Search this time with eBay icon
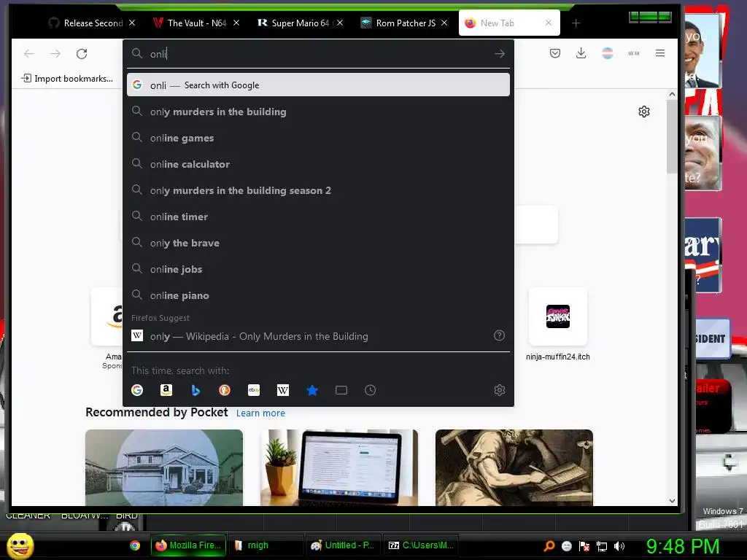Image resolution: width=747 pixels, height=560 pixels. (x=254, y=391)
